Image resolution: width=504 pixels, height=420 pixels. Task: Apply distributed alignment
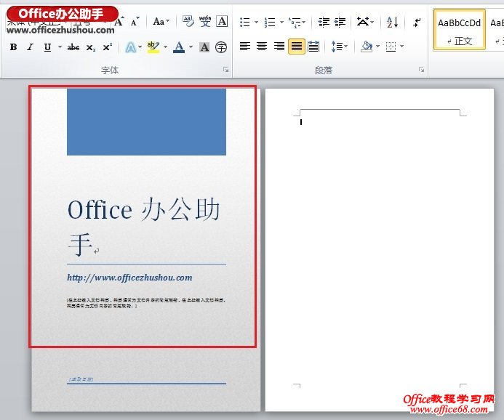[313, 47]
